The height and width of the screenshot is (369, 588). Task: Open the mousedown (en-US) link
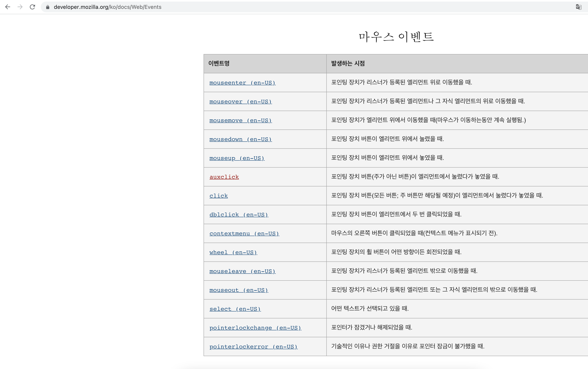point(241,139)
